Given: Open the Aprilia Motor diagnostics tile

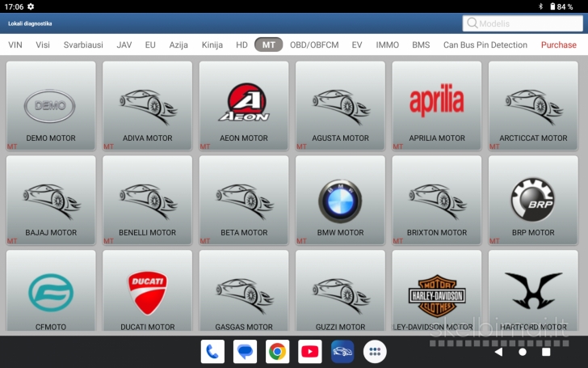Looking at the screenshot, I should click(436, 106).
